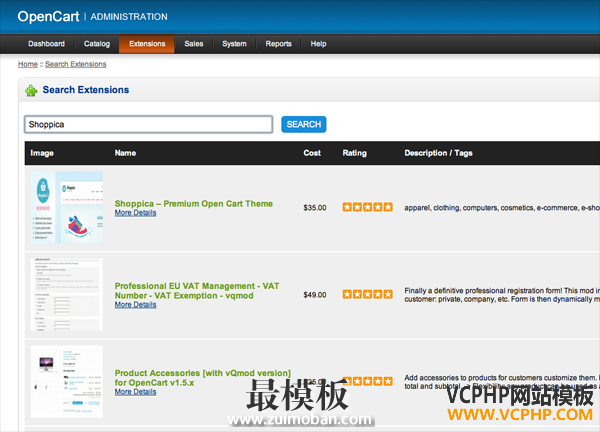Focus the search field containing Shoppica

pyautogui.click(x=148, y=124)
